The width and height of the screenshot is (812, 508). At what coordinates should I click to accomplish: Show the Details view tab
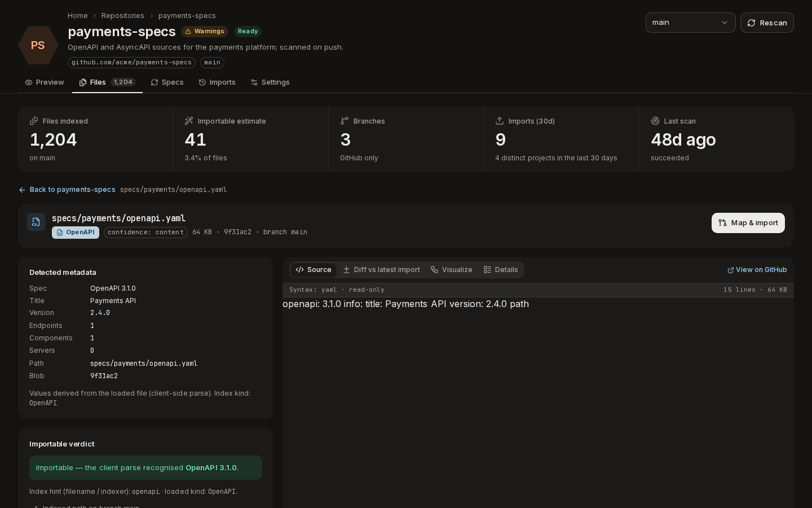(x=501, y=270)
